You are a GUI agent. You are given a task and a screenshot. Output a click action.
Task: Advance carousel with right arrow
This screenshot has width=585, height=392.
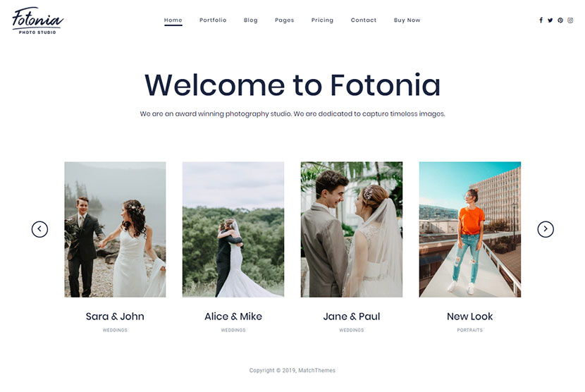pyautogui.click(x=546, y=229)
